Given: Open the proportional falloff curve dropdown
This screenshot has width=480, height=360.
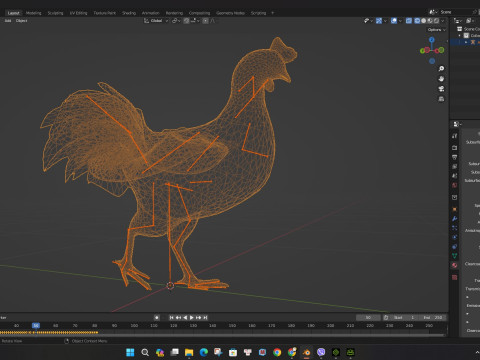Looking at the screenshot, I should [x=213, y=21].
